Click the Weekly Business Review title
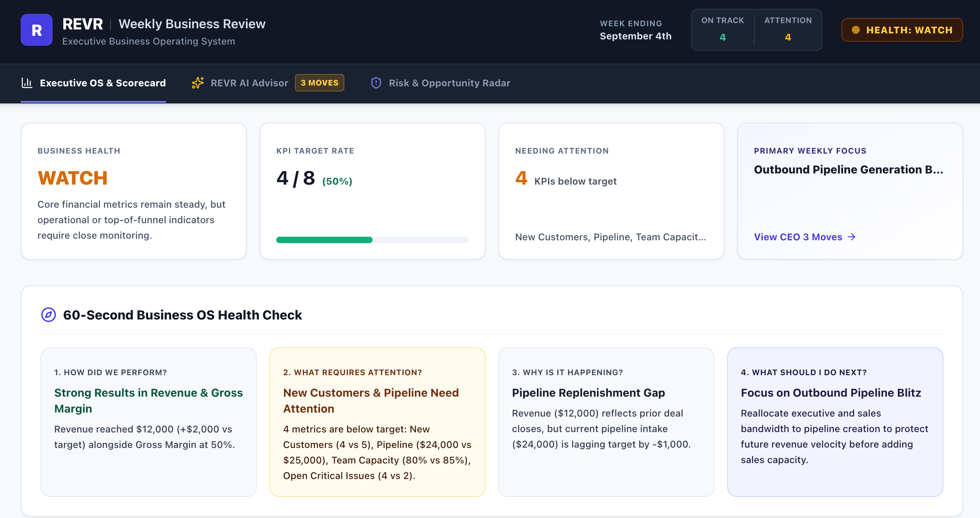The height and width of the screenshot is (518, 980). (192, 24)
